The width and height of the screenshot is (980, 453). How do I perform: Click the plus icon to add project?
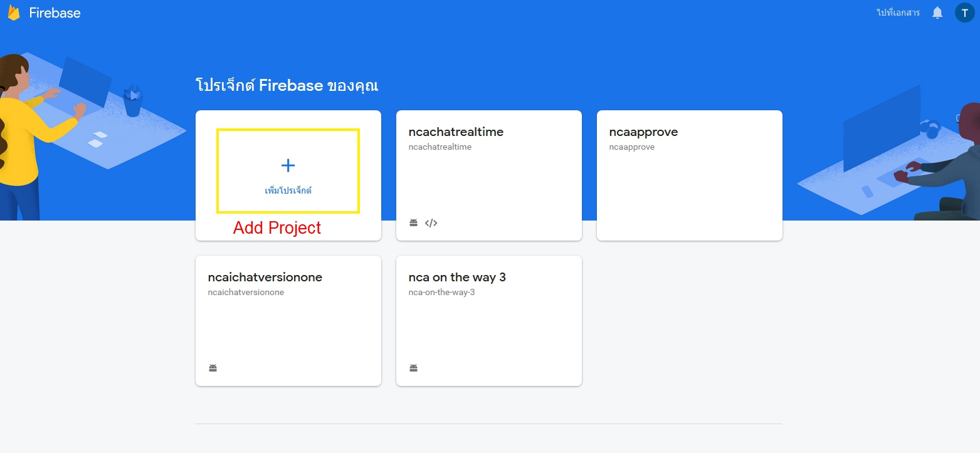[x=288, y=165]
